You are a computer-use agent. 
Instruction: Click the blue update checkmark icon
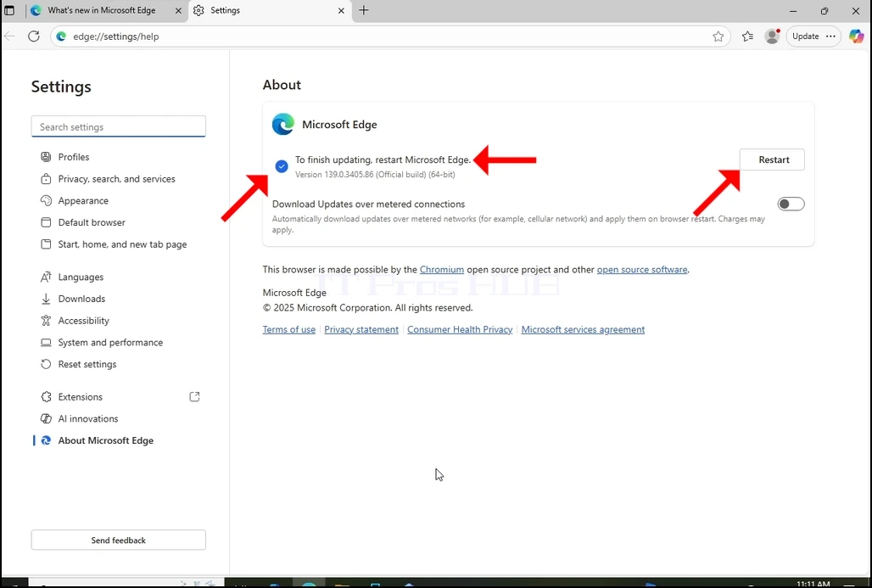(x=282, y=166)
